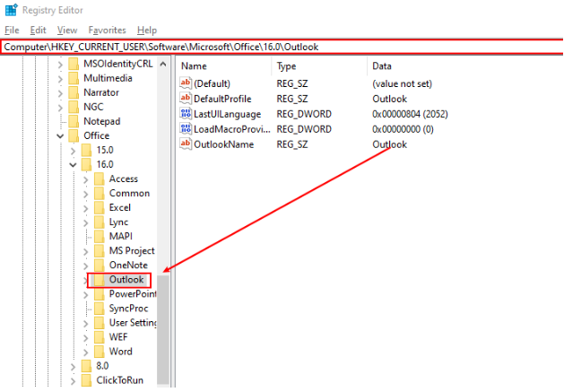This screenshot has height=392, width=564.
Task: Click the tree pane scrollbar thumb
Action: pyautogui.click(x=163, y=330)
